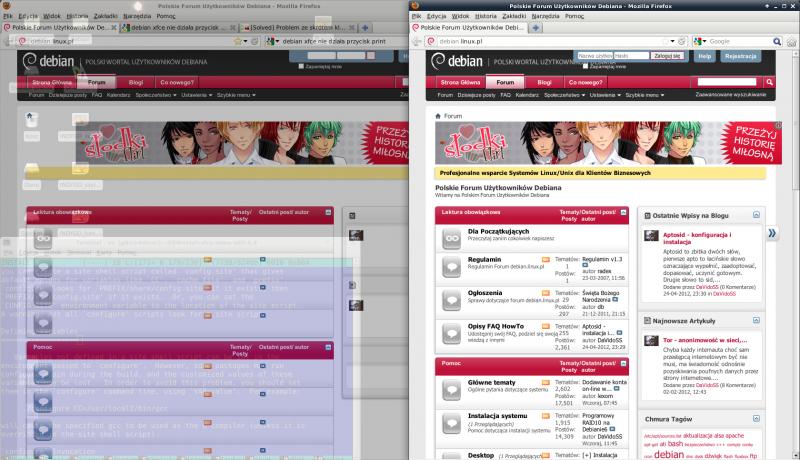
Task: Click the double-arrow sidebar collapse icon
Action: pyautogui.click(x=773, y=233)
